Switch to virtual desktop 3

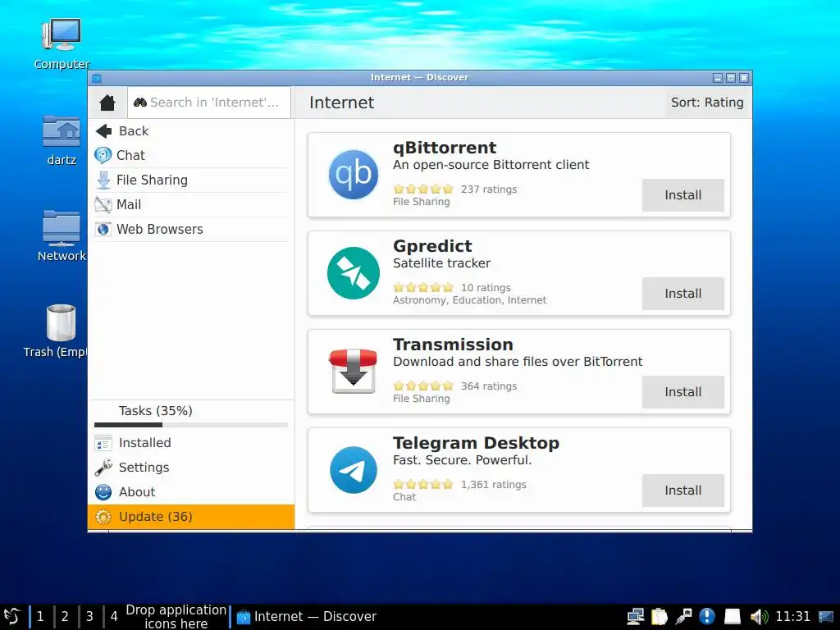[89, 617]
